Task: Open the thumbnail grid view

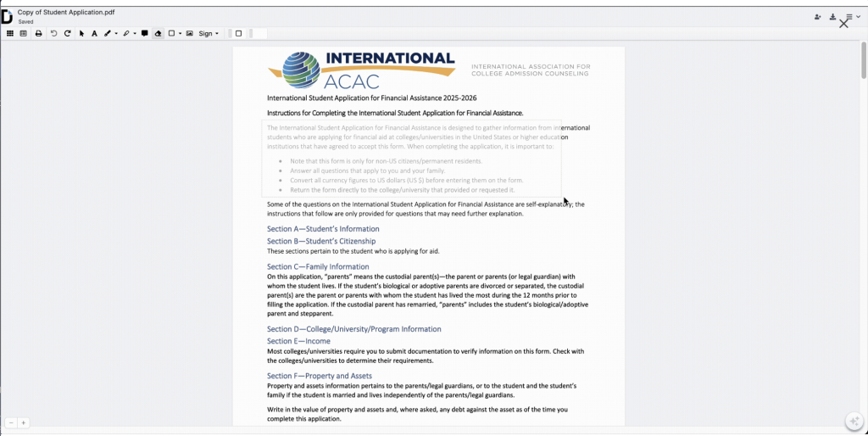Action: (x=10, y=34)
